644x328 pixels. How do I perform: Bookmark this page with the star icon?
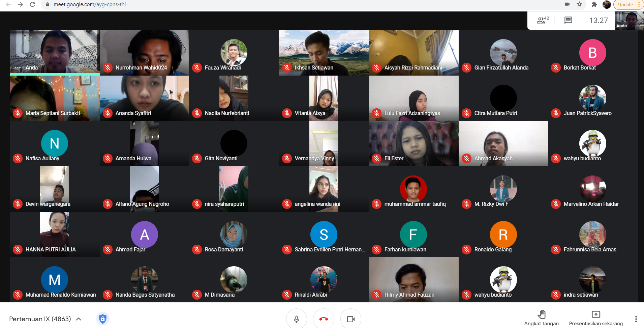579,4
